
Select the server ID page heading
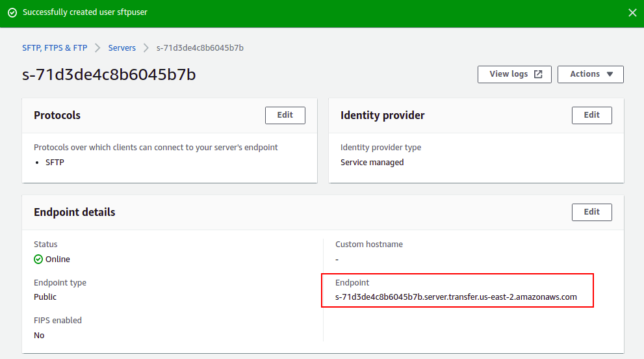(109, 75)
